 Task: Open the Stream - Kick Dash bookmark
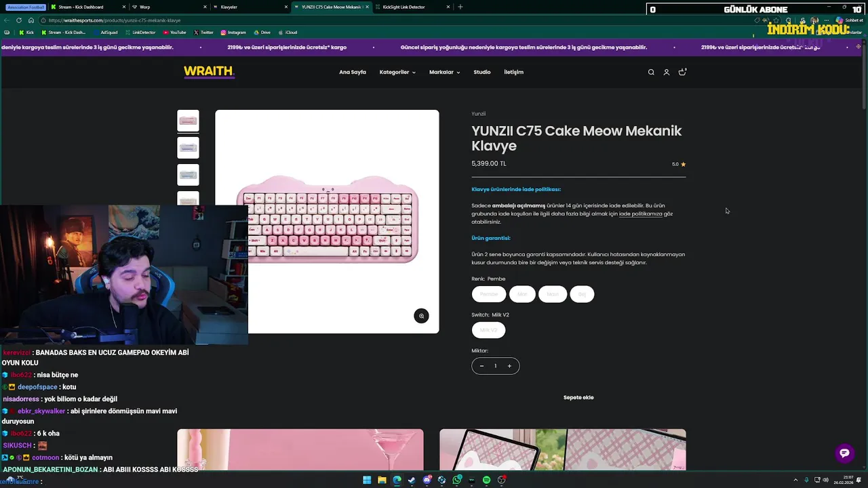(64, 33)
